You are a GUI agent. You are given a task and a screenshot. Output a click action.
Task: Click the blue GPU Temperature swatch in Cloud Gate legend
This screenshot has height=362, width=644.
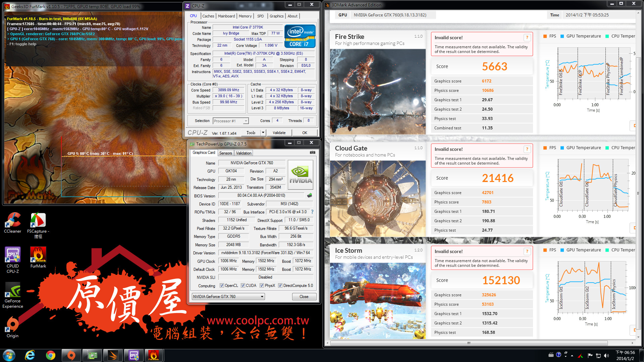(x=562, y=148)
